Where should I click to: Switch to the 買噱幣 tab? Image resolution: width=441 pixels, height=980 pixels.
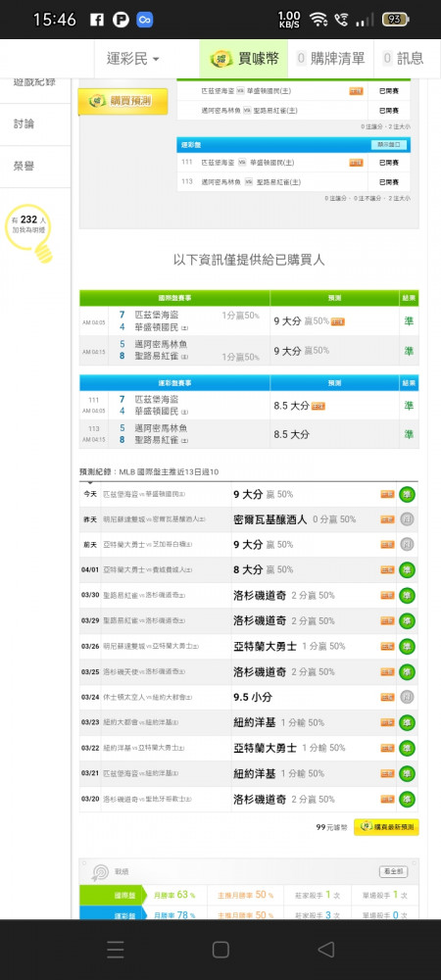pos(244,59)
